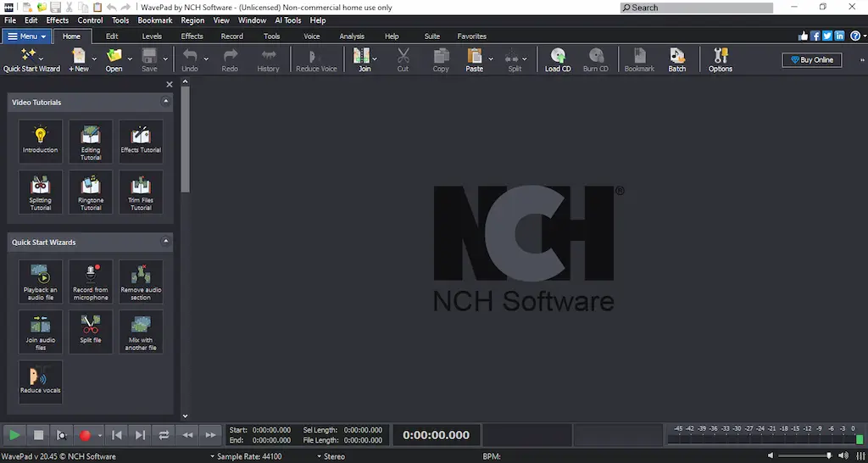Launch the Effects Tutorial video
Screen dimensions: 868x463
pos(142,142)
